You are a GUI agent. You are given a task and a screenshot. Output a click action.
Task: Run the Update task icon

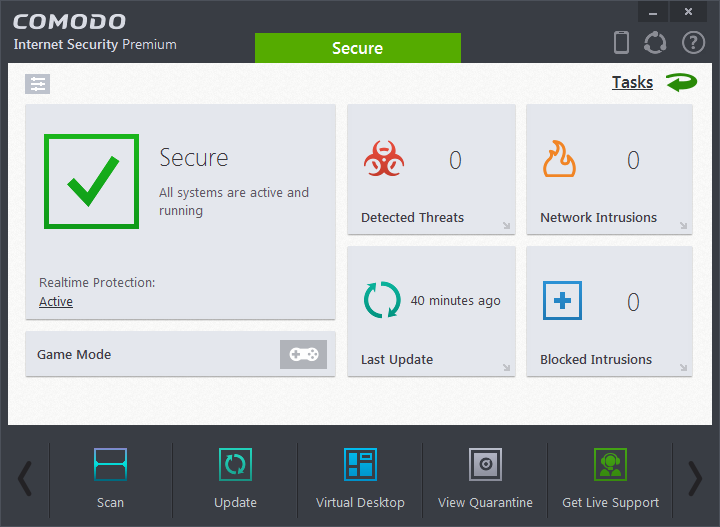click(x=235, y=465)
